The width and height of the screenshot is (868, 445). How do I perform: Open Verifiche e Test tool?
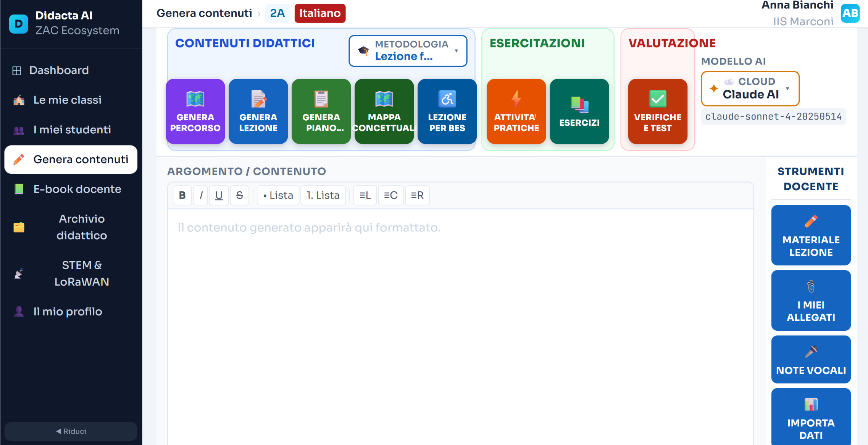tap(658, 111)
